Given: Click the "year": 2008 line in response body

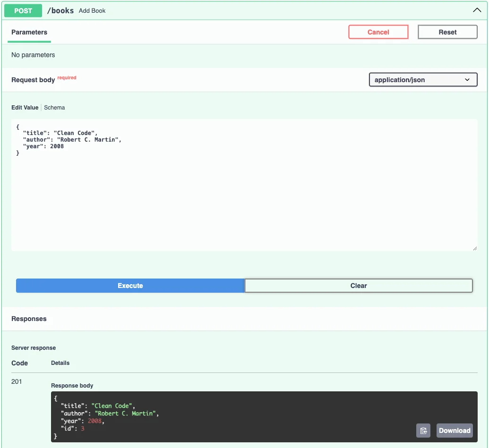Looking at the screenshot, I should pyautogui.click(x=82, y=421).
